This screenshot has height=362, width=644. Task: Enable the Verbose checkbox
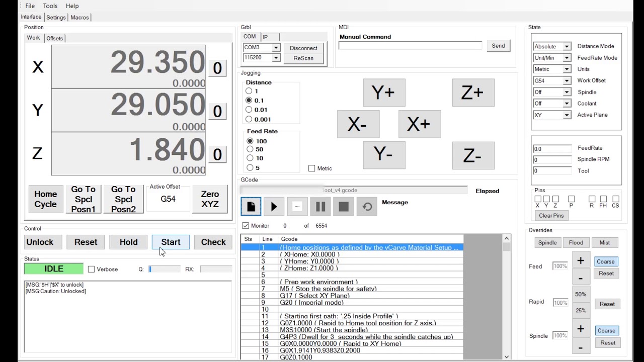coord(91,269)
